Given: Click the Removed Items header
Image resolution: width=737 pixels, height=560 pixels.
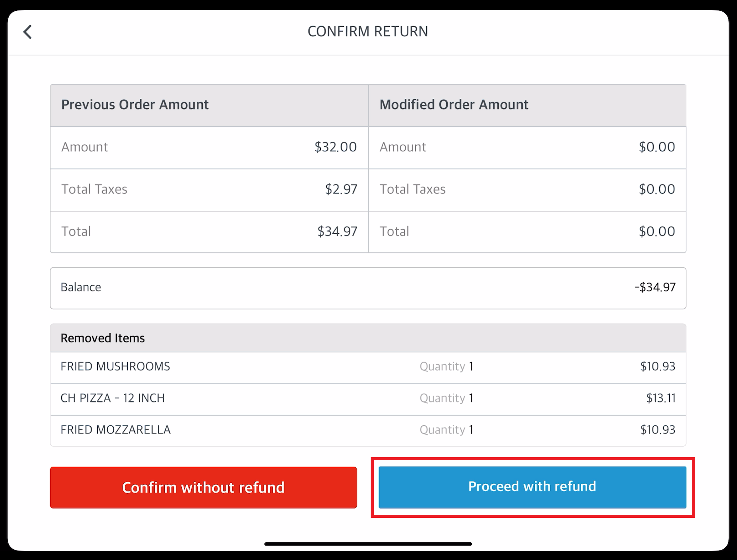Looking at the screenshot, I should tap(103, 338).
